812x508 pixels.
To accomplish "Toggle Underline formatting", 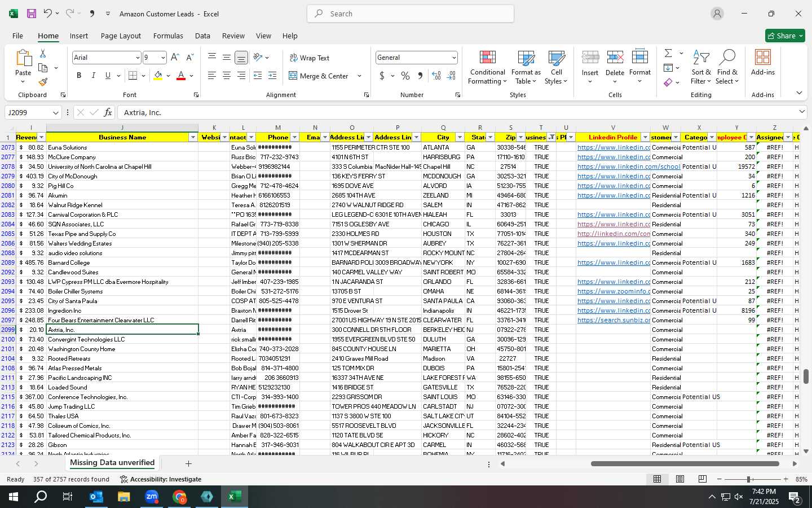I will [x=108, y=76].
